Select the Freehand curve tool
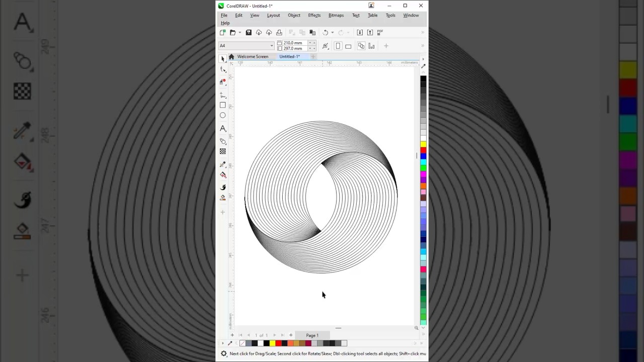Viewport: 644px width, 362px height. coord(223,95)
